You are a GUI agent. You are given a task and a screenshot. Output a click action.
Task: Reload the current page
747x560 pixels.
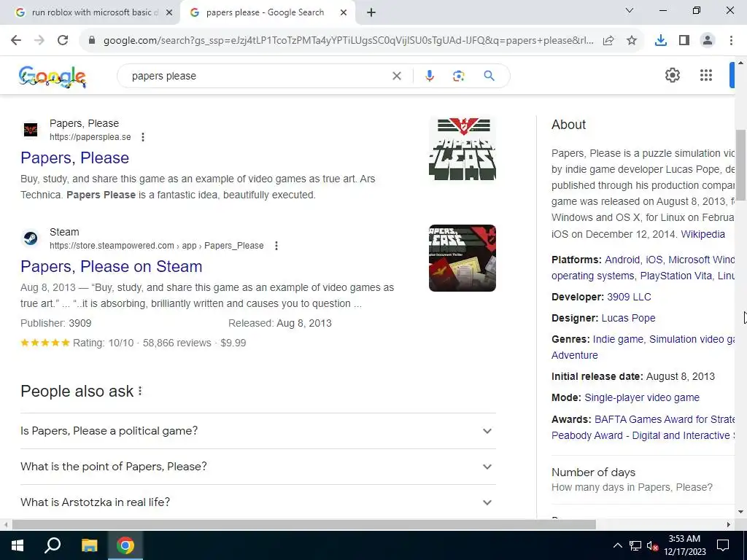63,41
